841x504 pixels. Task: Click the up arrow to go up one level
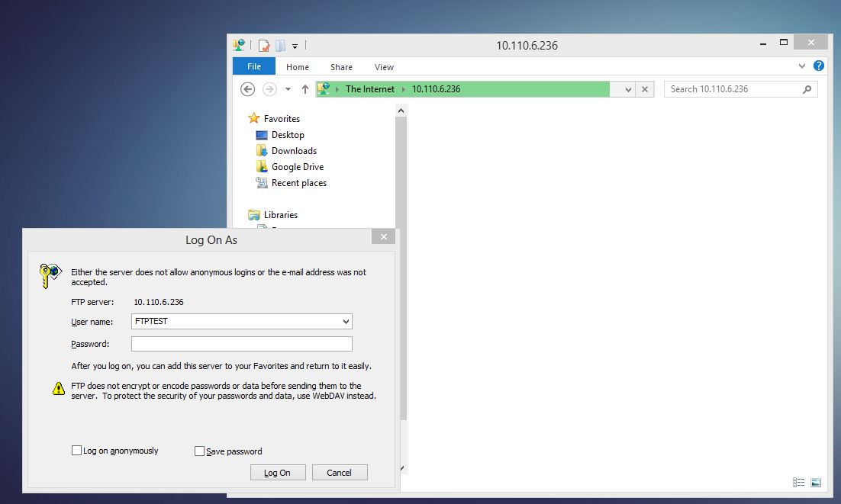click(x=304, y=89)
